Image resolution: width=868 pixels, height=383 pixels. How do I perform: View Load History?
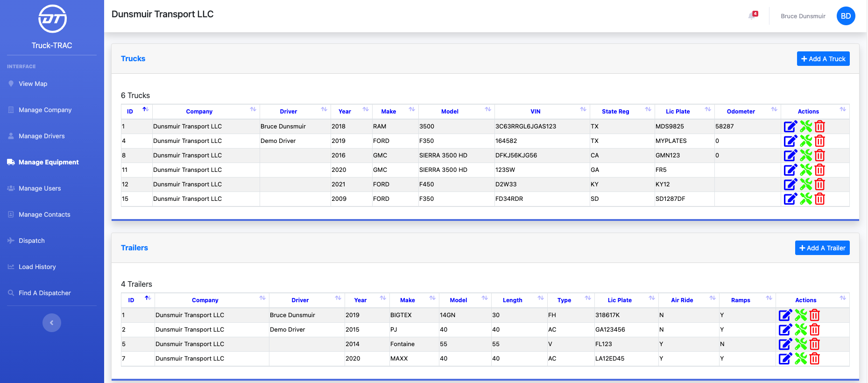pos(37,267)
